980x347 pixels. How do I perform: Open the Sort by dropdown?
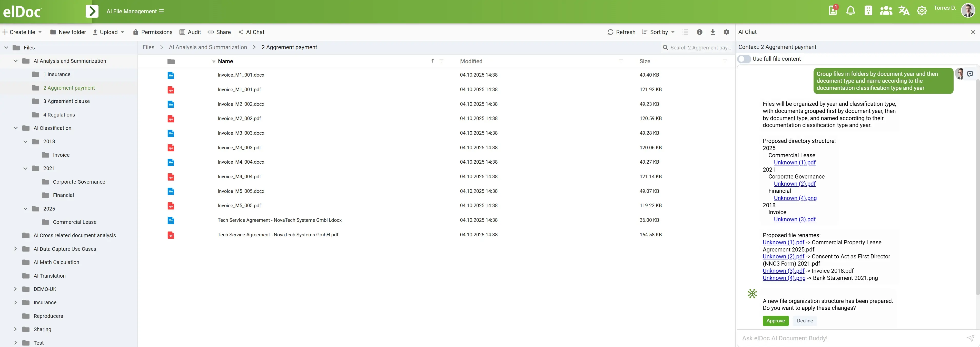tap(658, 32)
